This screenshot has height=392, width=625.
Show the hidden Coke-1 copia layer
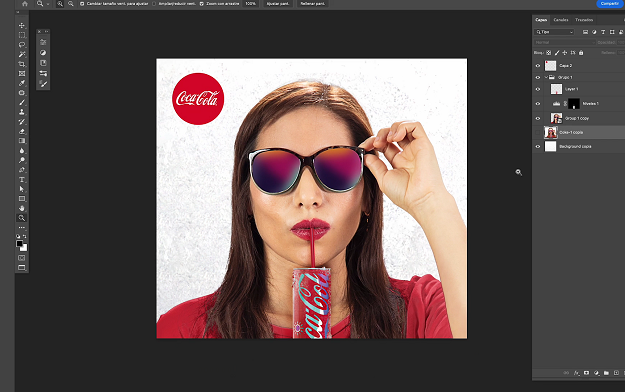(x=538, y=132)
